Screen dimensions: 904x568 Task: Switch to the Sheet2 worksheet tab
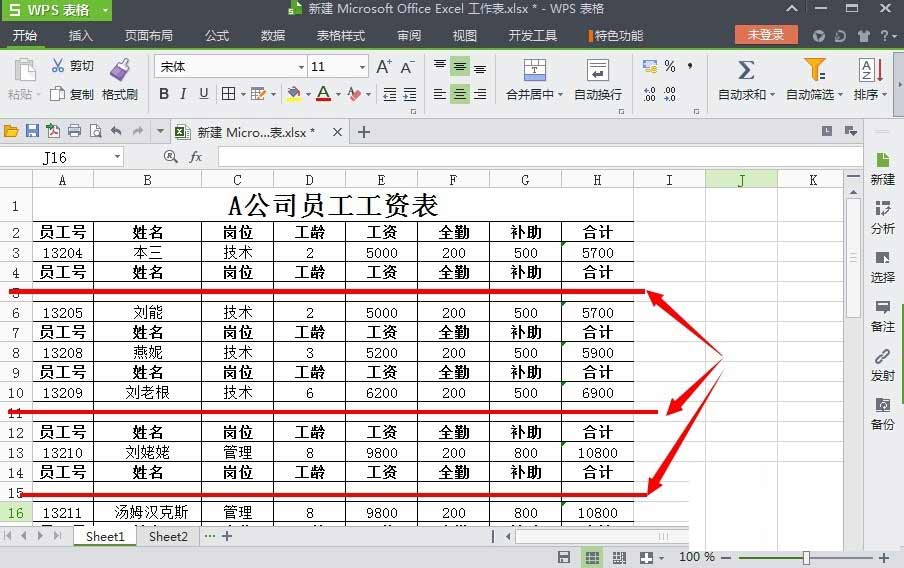coord(168,536)
